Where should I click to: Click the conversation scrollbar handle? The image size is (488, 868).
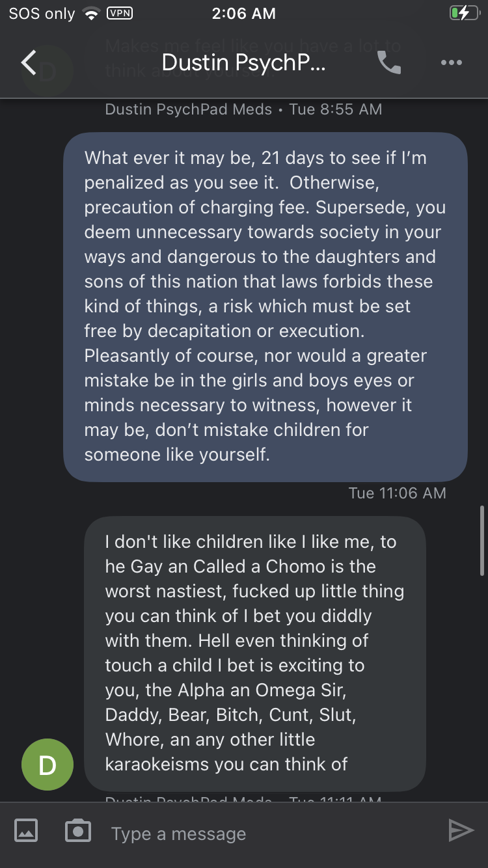click(481, 540)
